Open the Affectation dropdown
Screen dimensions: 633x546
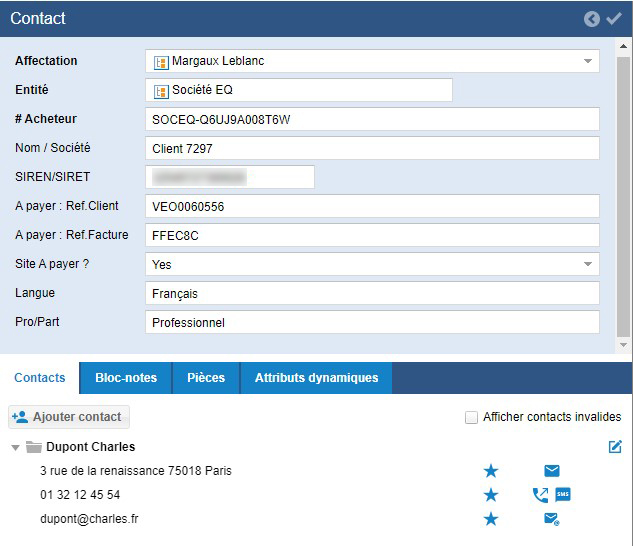tap(588, 62)
